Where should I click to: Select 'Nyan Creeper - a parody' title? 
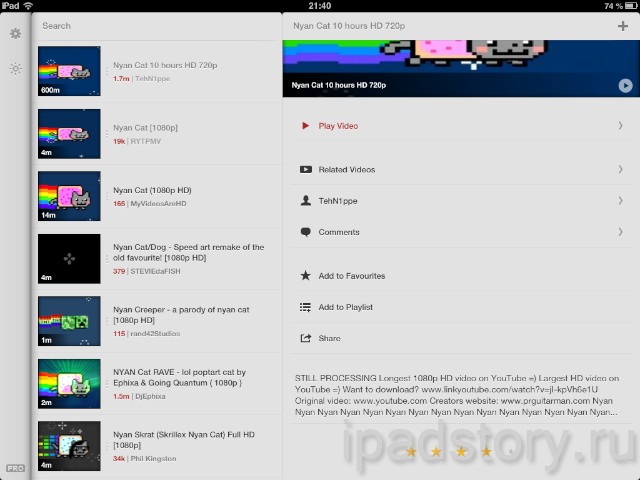coord(181,315)
